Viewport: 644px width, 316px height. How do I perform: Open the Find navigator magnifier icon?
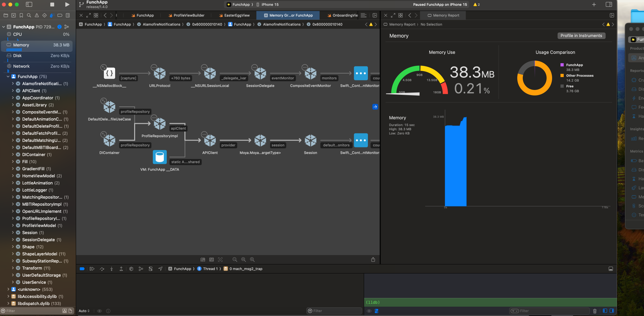pos(29,15)
